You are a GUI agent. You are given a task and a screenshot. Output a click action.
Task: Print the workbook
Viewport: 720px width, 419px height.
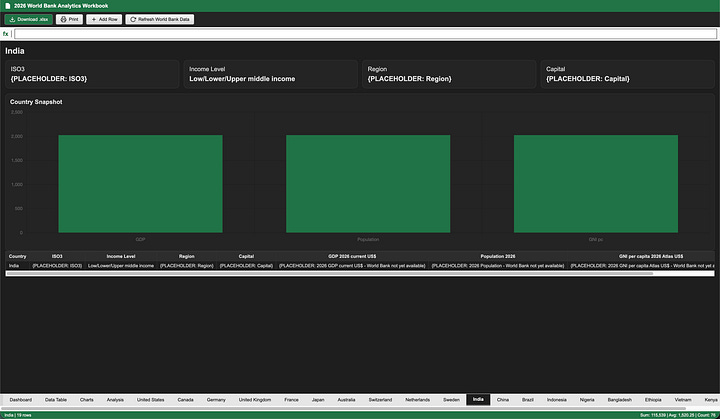69,19
